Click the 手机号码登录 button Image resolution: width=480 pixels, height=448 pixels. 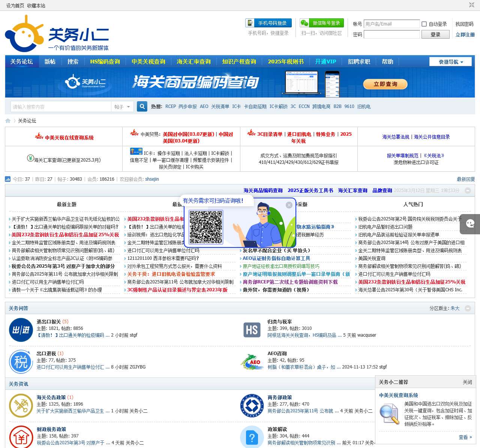(x=268, y=23)
